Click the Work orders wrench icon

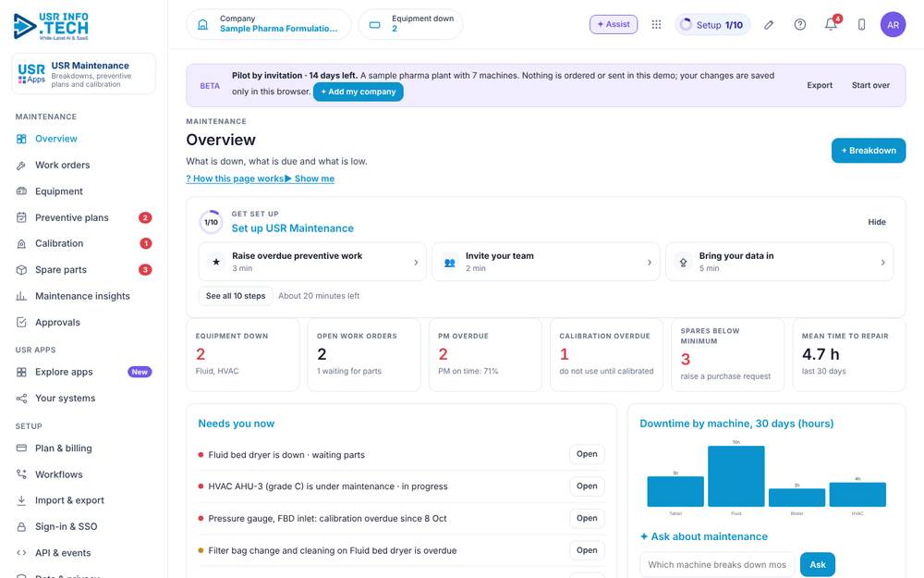[21, 166]
